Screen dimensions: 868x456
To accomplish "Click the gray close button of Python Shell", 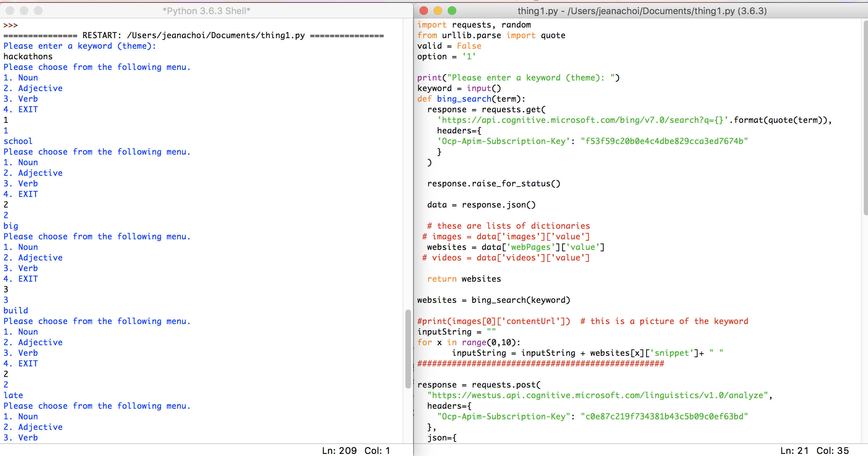I will 10,11.
